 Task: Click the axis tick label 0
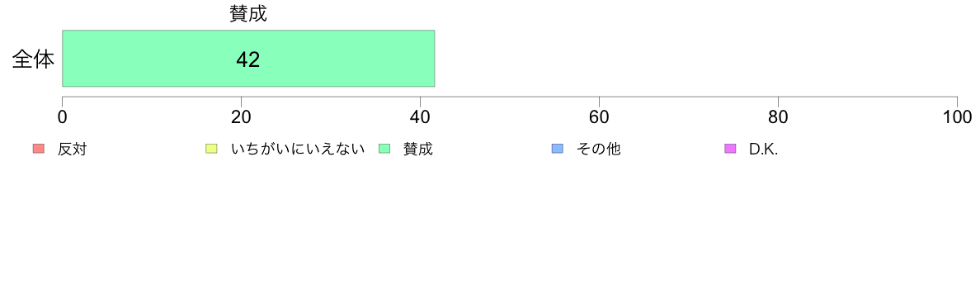click(63, 117)
